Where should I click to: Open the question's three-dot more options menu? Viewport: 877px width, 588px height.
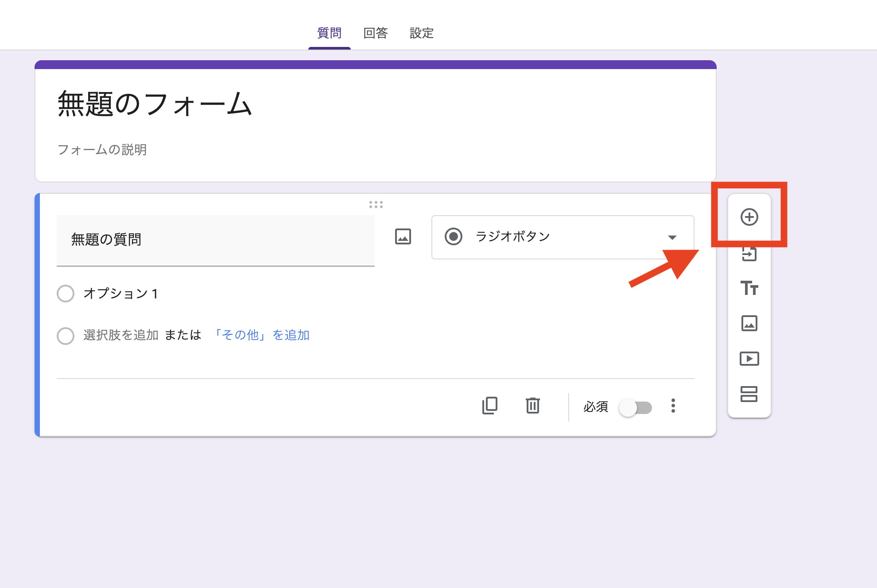coord(673,406)
